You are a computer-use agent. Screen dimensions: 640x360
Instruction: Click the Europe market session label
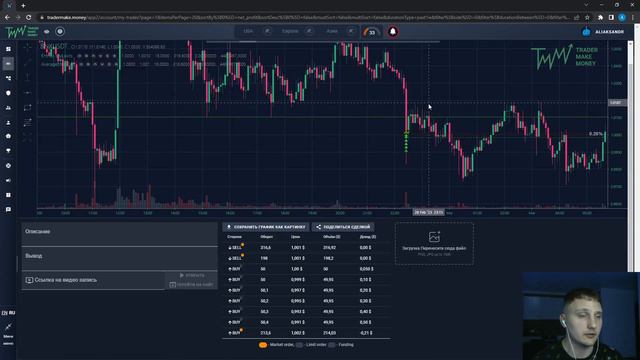click(290, 31)
